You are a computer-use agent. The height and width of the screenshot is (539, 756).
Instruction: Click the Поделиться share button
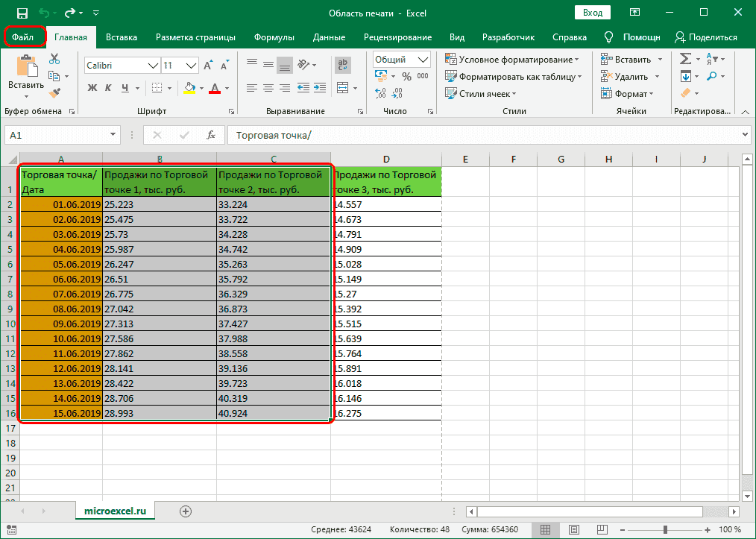tap(705, 37)
